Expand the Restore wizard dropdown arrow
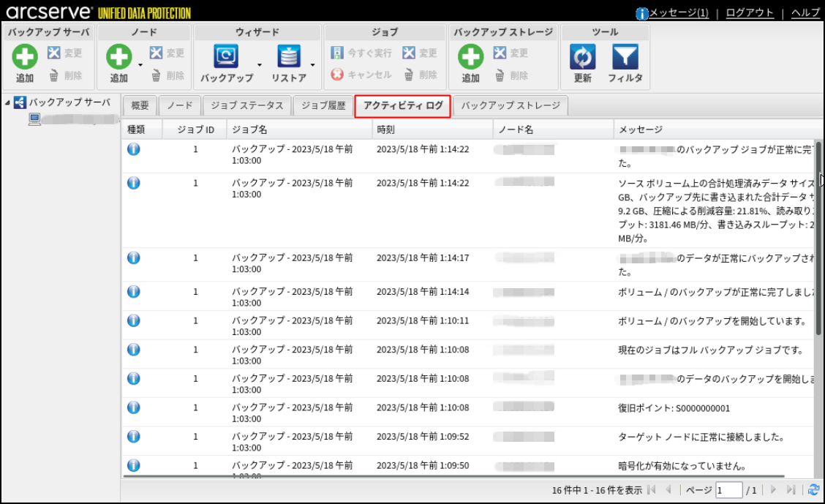This screenshot has width=825, height=504. (313, 65)
